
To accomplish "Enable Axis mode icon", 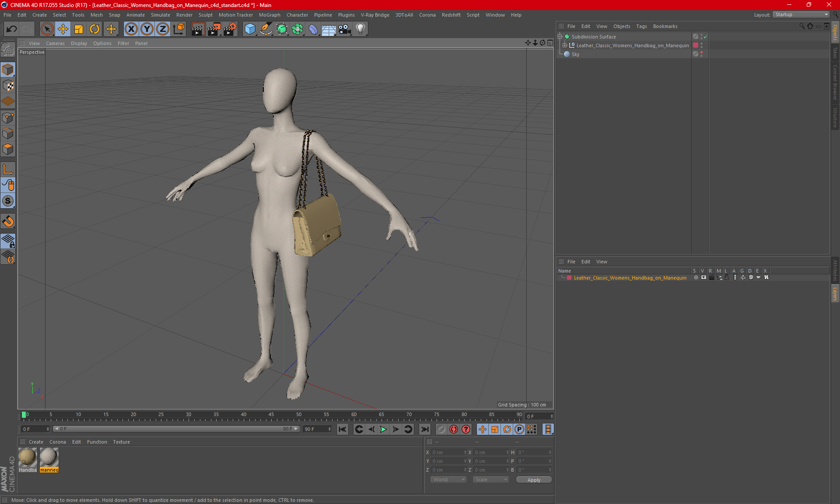I will tap(8, 169).
